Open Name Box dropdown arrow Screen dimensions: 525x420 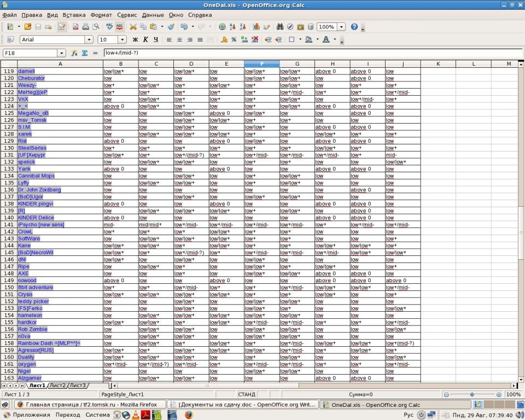[x=61, y=53]
